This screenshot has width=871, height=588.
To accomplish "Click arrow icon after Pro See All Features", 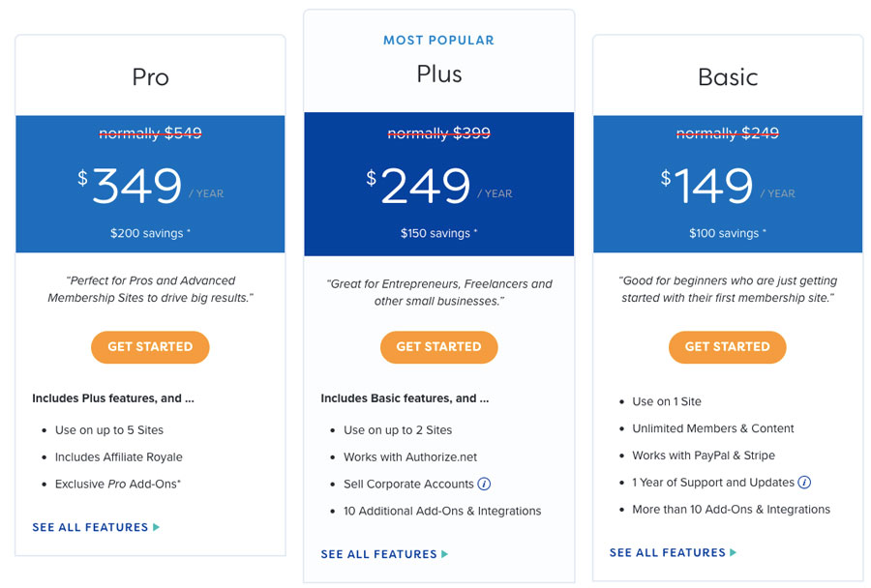I will point(157,528).
